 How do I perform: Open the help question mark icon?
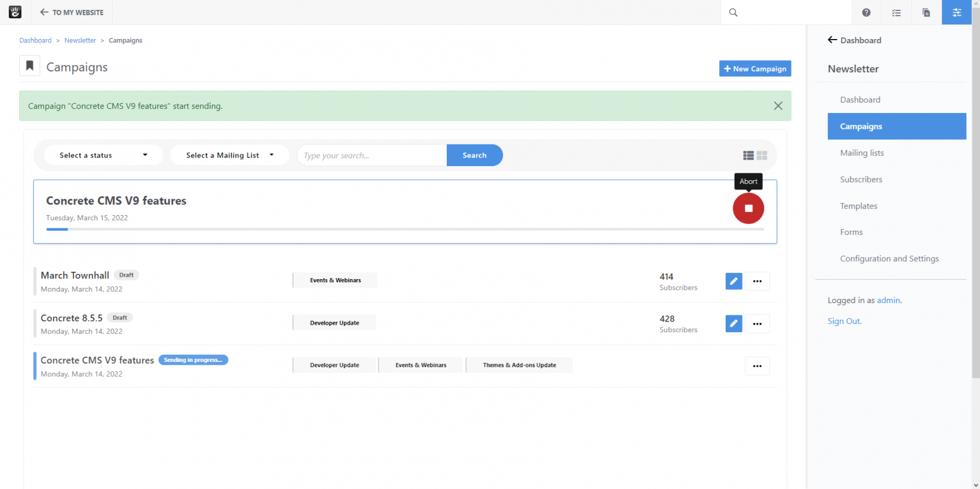coord(866,12)
